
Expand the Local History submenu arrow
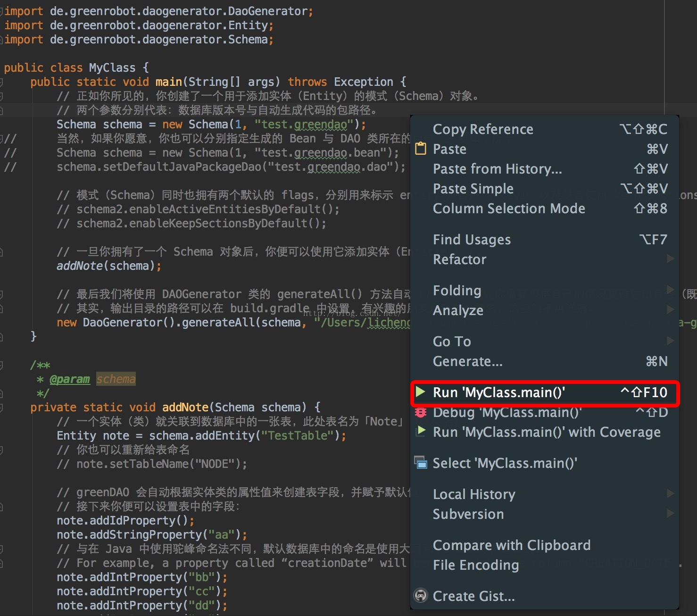coord(670,493)
